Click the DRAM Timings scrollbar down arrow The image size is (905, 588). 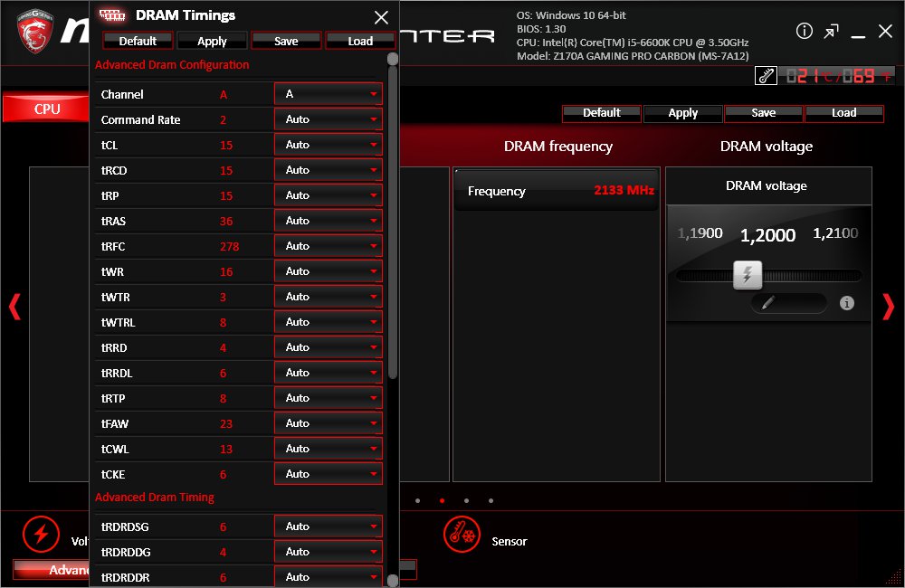point(393,581)
